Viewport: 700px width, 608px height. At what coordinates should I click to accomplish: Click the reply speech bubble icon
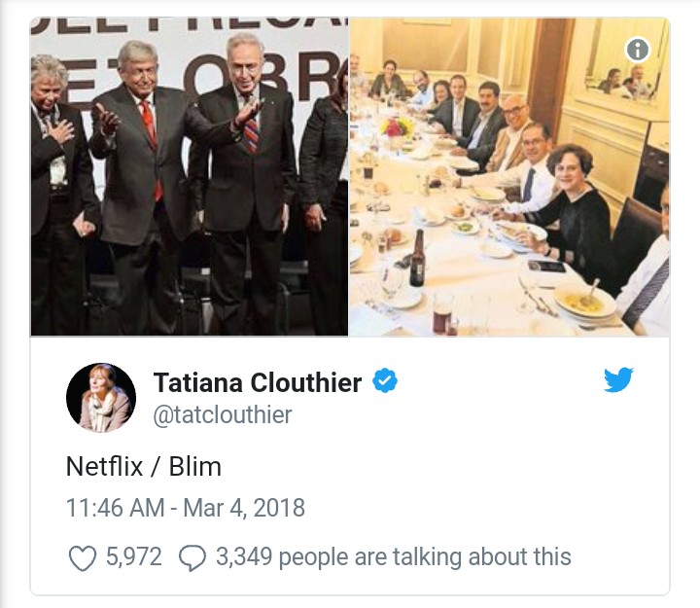point(192,558)
